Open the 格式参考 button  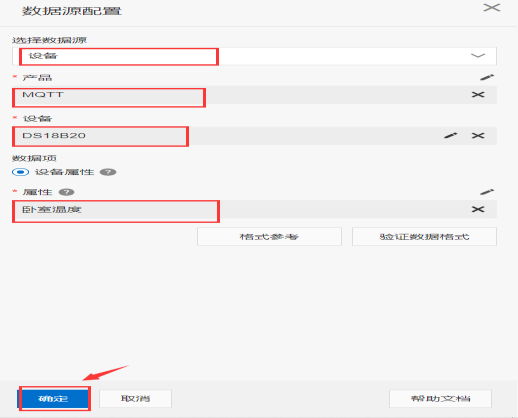[x=269, y=237]
